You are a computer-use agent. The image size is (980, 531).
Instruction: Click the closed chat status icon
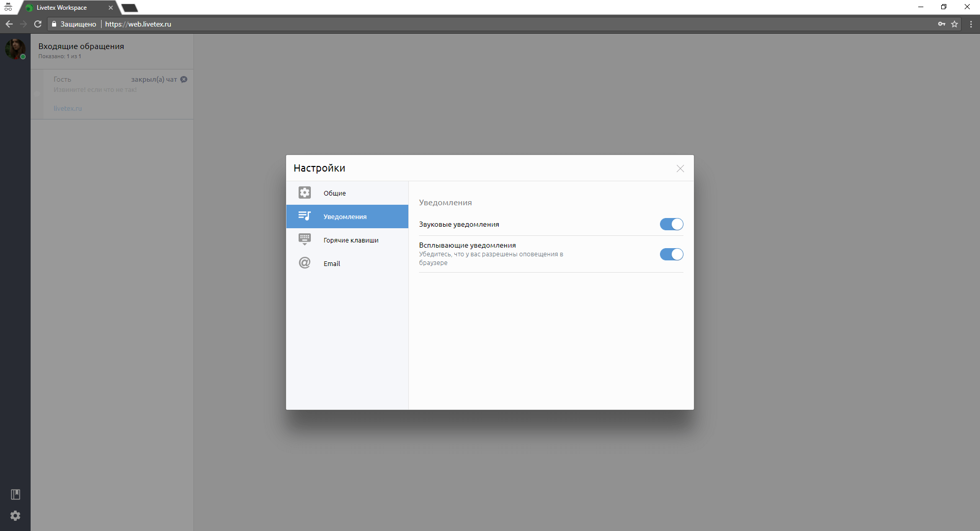(x=184, y=79)
